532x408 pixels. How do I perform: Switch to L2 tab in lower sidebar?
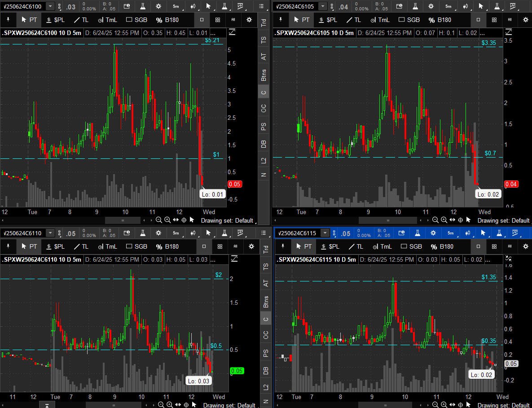pyautogui.click(x=266, y=386)
